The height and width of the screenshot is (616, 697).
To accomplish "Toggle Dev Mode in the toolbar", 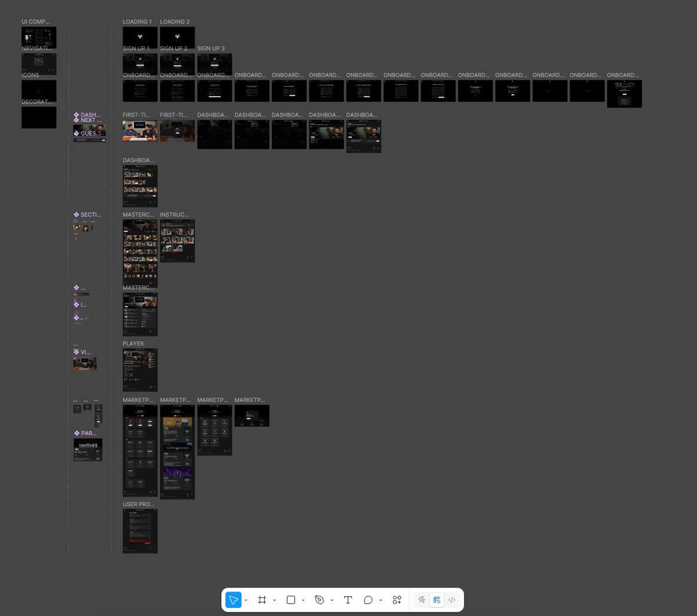I will 437,600.
